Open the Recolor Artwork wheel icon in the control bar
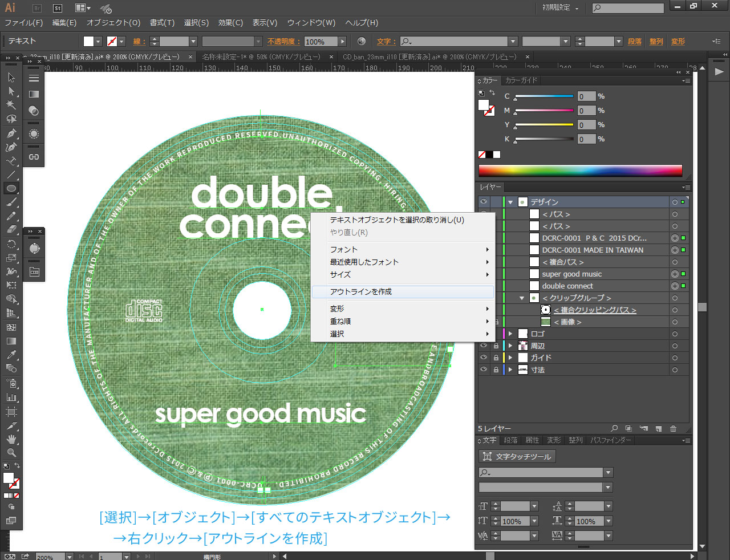Image resolution: width=730 pixels, height=560 pixels. (x=362, y=41)
